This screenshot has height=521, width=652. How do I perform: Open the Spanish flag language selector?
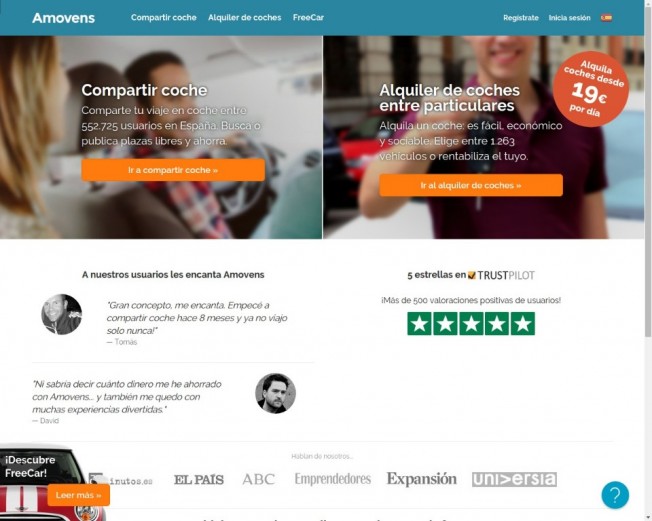point(606,17)
